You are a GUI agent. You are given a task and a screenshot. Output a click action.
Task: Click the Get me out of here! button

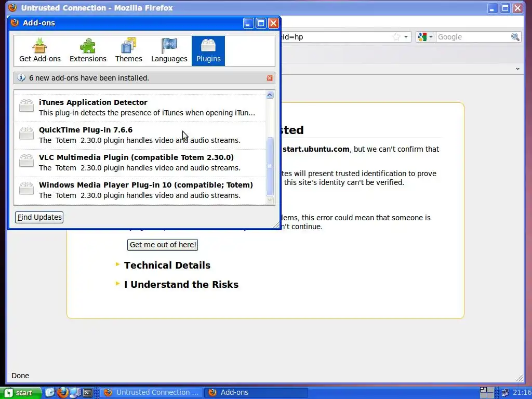(163, 245)
